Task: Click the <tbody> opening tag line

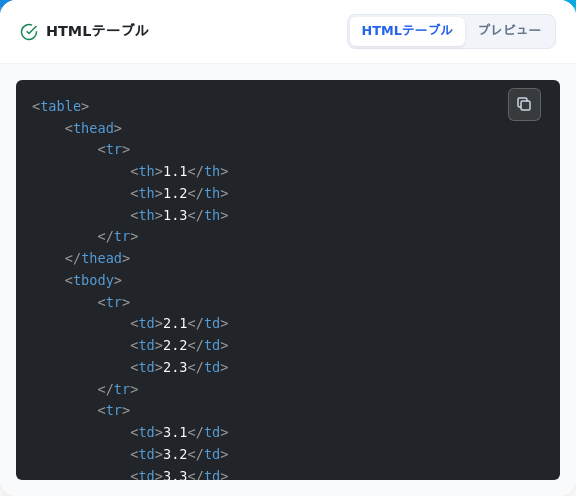Action: tap(93, 280)
